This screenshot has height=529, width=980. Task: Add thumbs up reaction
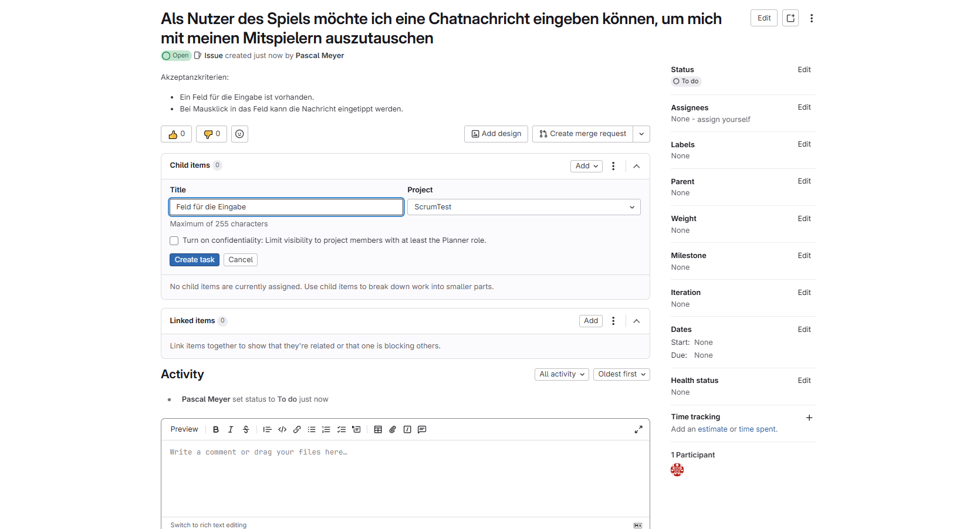click(176, 134)
